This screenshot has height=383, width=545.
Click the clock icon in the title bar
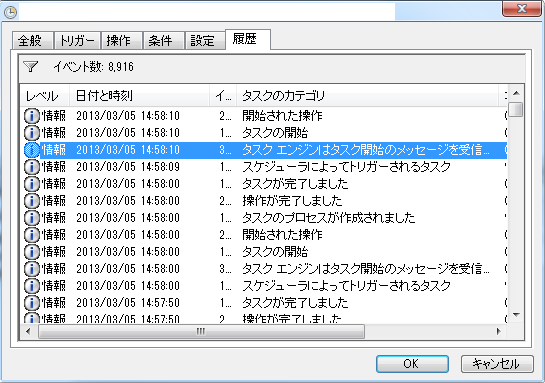coord(10,12)
